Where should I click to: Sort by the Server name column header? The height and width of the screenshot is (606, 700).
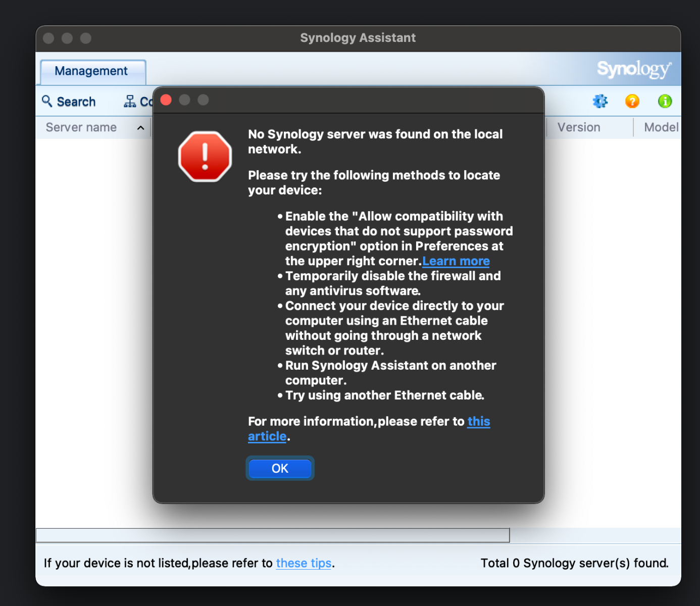(93, 127)
